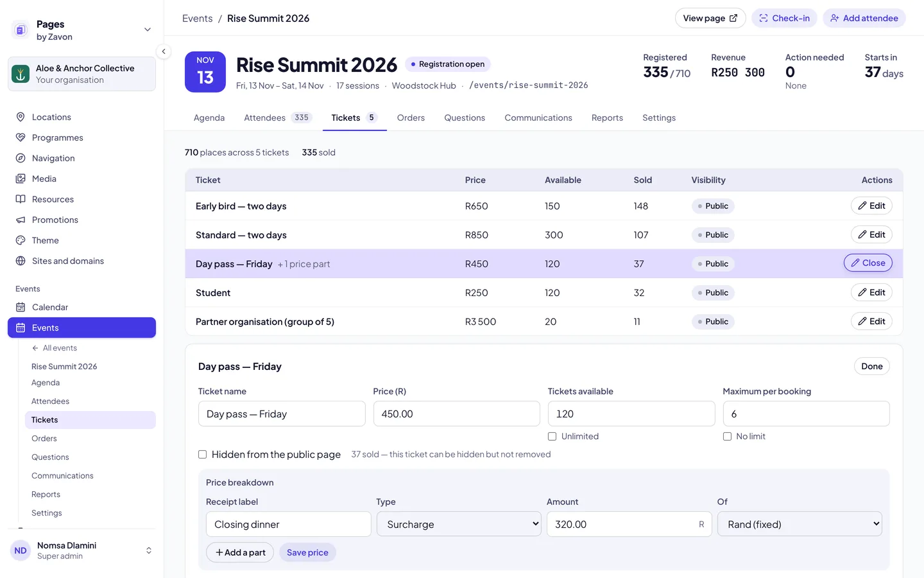This screenshot has height=578, width=924.
Task: Click the Amount field showing 320.00
Action: click(x=629, y=524)
